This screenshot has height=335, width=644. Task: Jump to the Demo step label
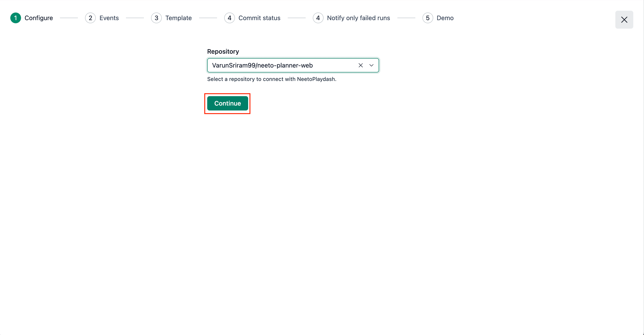tap(445, 18)
